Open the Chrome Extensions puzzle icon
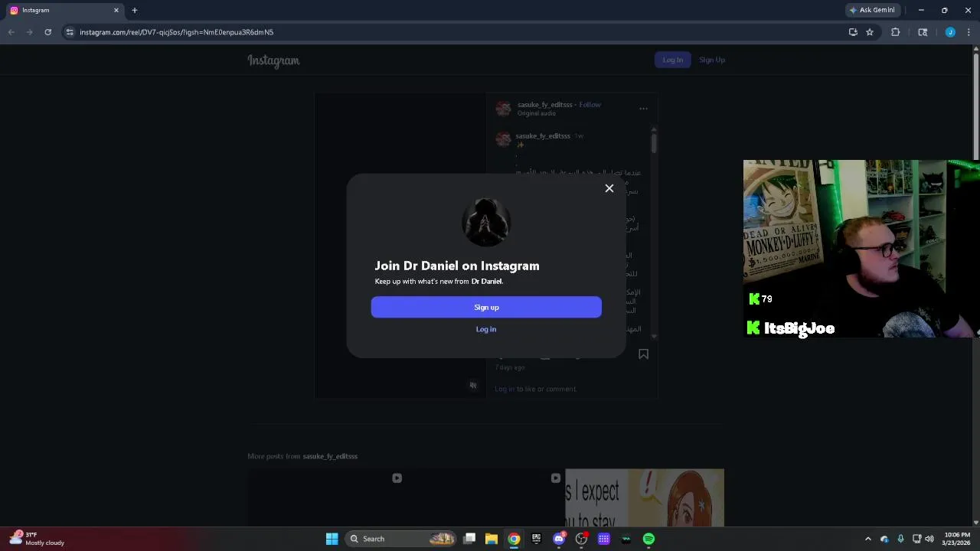 pos(895,32)
